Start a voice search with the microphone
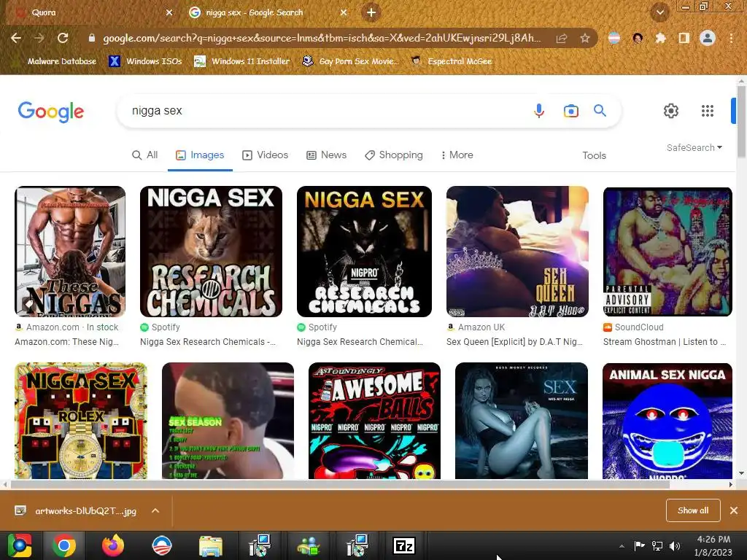Viewport: 747px width, 560px height. 539,111
